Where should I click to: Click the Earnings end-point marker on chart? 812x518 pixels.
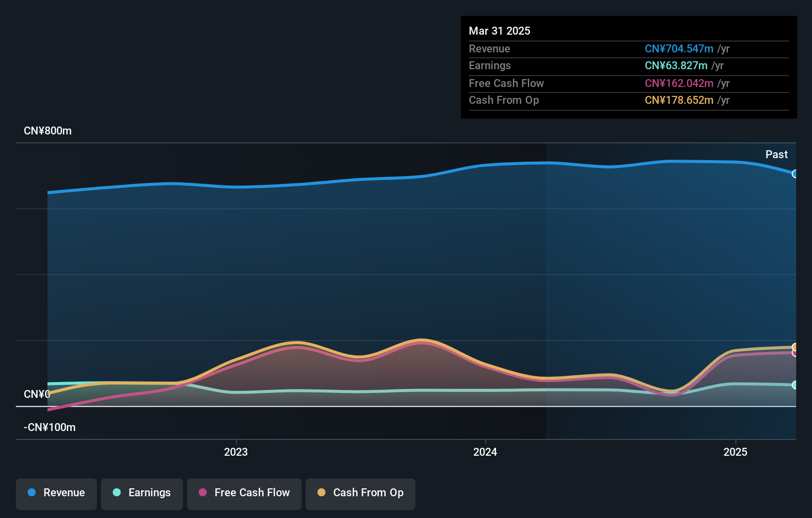click(795, 385)
